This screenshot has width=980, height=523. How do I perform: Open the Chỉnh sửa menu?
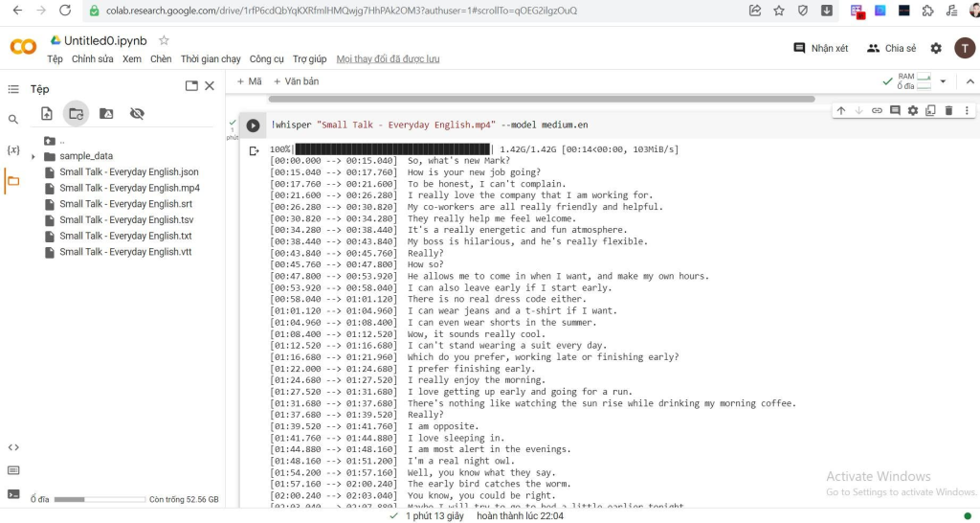pos(93,58)
